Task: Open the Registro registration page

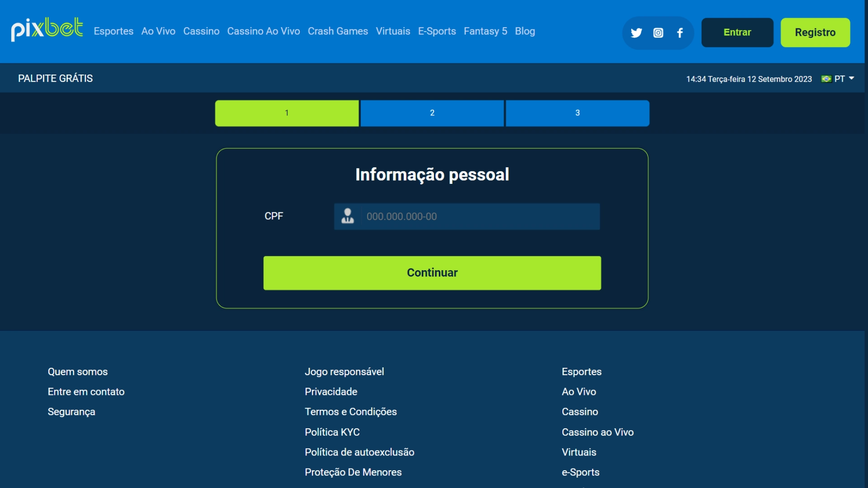Action: coord(815,32)
